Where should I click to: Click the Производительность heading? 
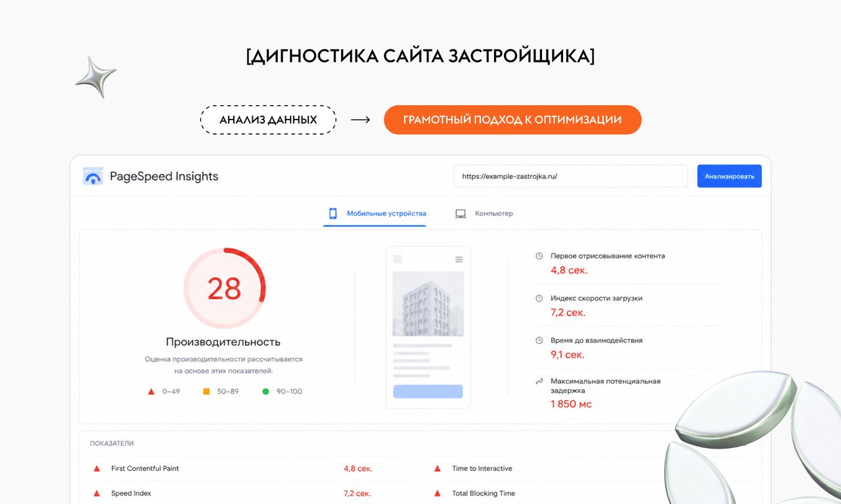tap(223, 342)
